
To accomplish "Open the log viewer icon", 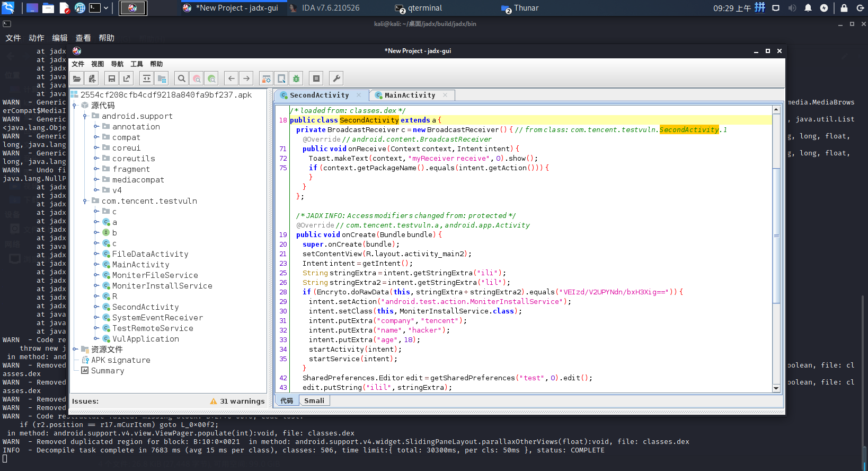I will tap(316, 78).
